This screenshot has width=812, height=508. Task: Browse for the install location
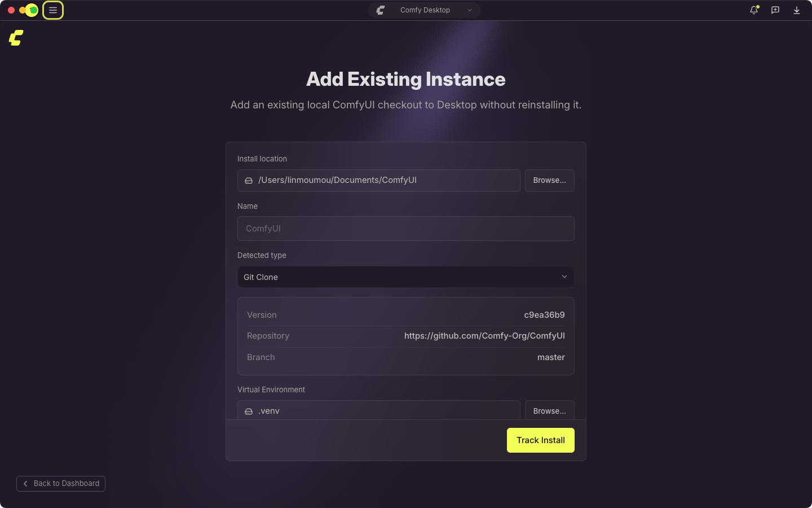(x=550, y=181)
